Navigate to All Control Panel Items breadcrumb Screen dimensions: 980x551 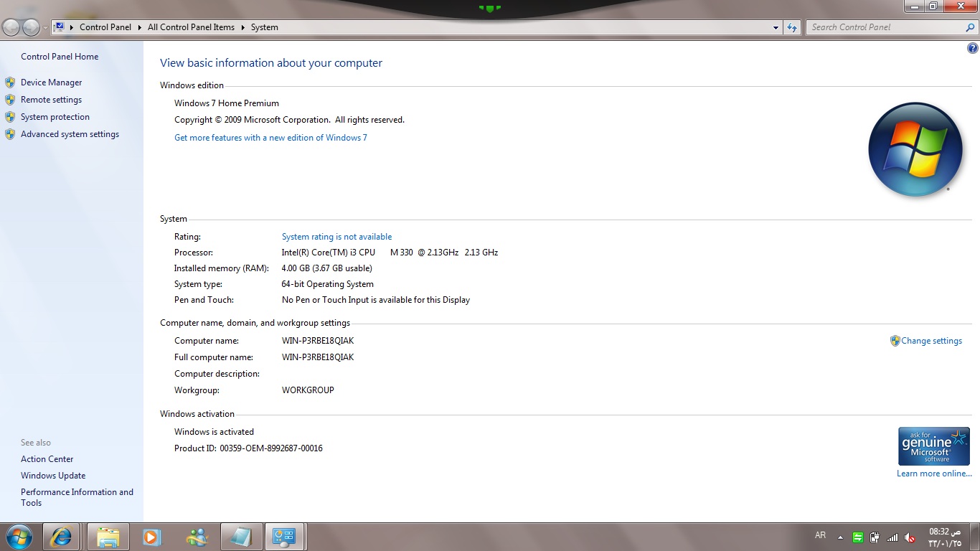(x=191, y=27)
